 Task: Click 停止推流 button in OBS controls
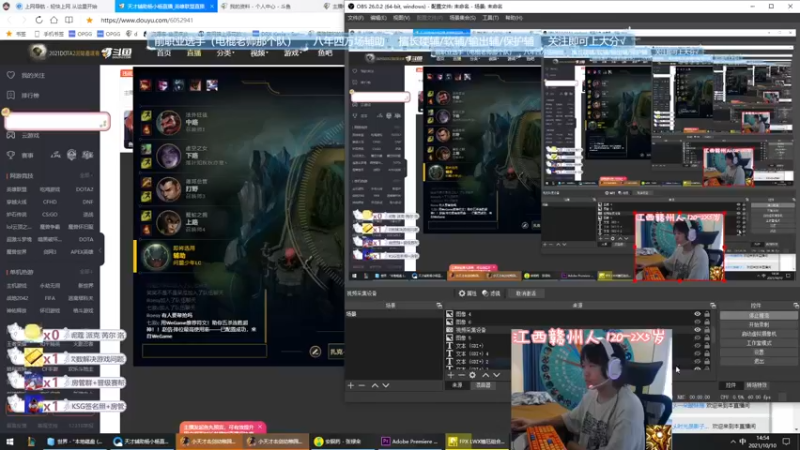(x=759, y=316)
